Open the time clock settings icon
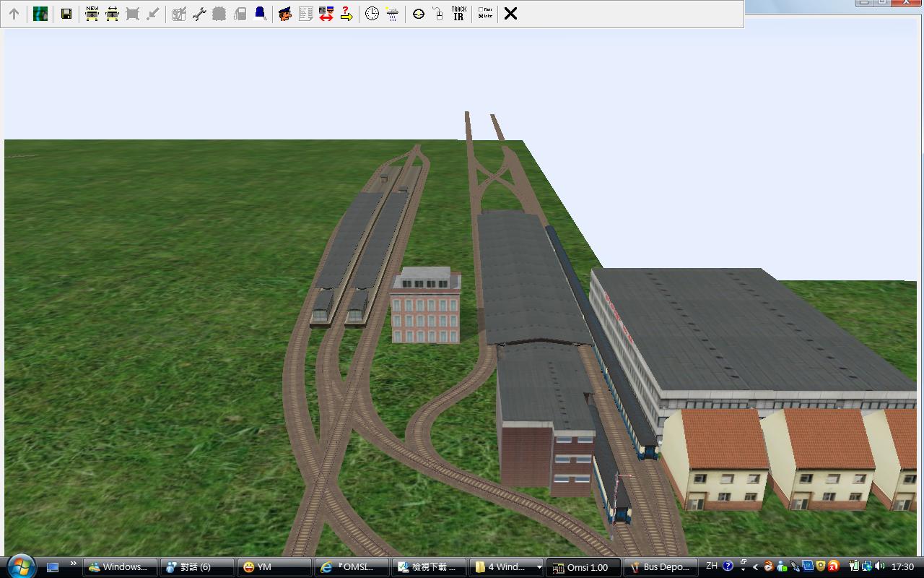 [x=372, y=14]
